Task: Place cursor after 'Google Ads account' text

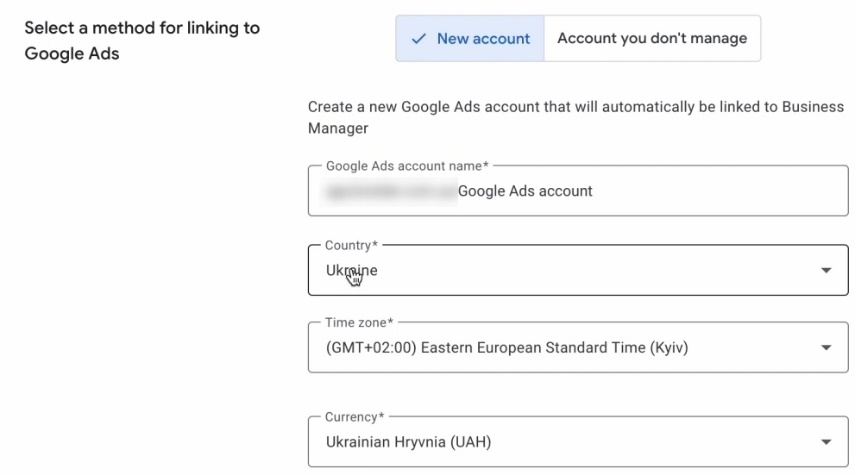Action: [594, 191]
